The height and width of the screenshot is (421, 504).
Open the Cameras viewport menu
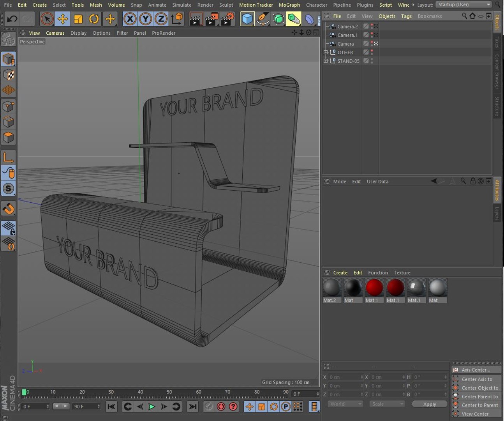[x=55, y=33]
